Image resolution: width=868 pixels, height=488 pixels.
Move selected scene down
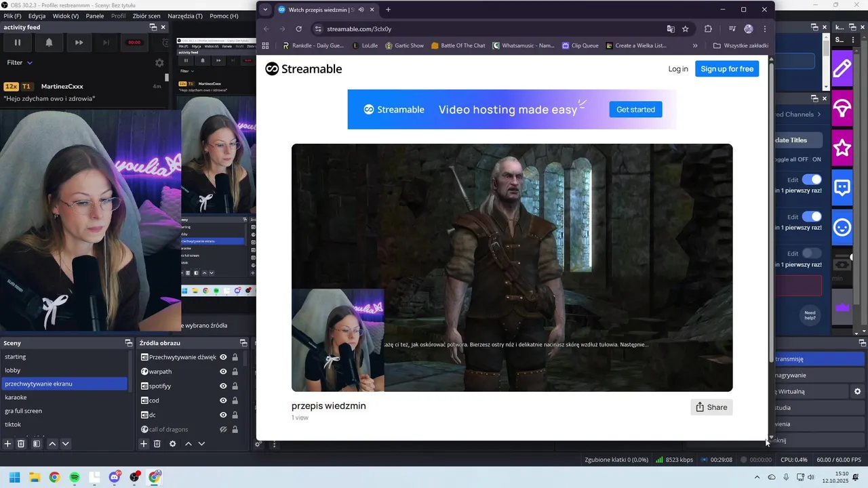[65, 444]
